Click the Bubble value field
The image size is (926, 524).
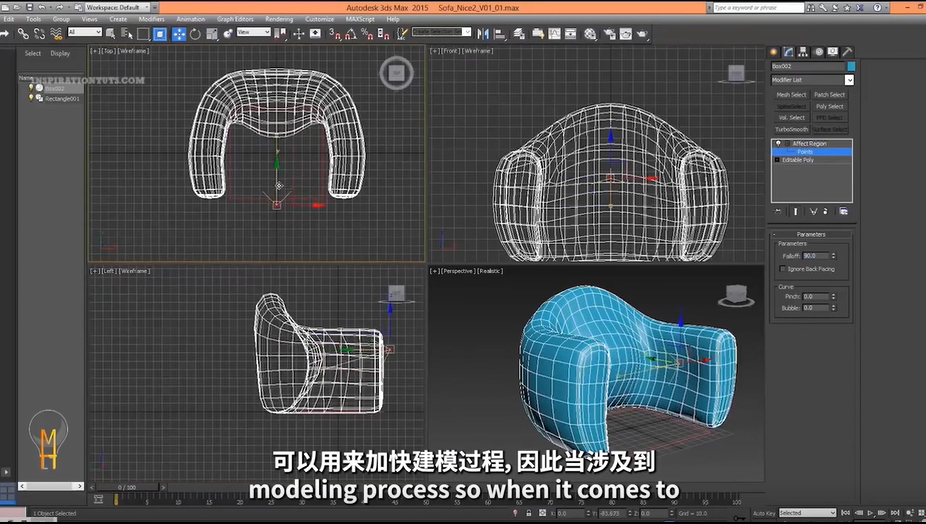click(x=816, y=308)
